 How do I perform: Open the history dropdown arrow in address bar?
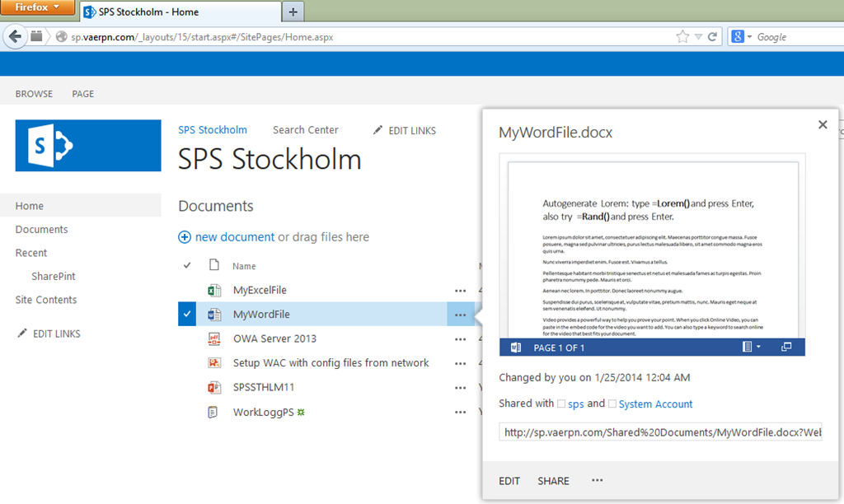[698, 36]
